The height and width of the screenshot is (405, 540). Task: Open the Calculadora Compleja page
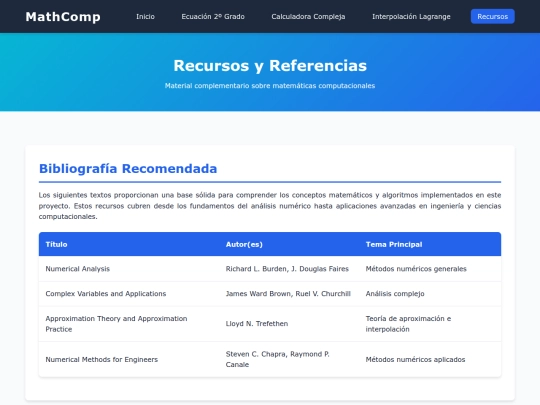pyautogui.click(x=308, y=17)
